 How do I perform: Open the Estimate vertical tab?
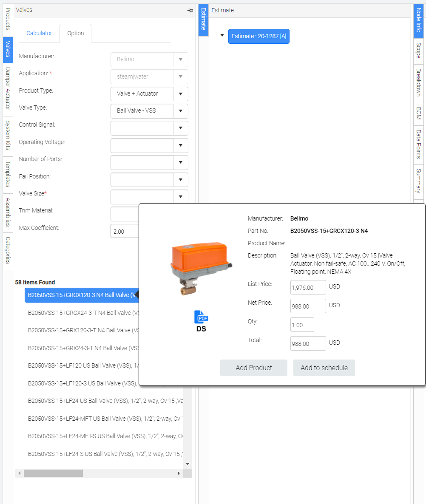click(x=203, y=19)
